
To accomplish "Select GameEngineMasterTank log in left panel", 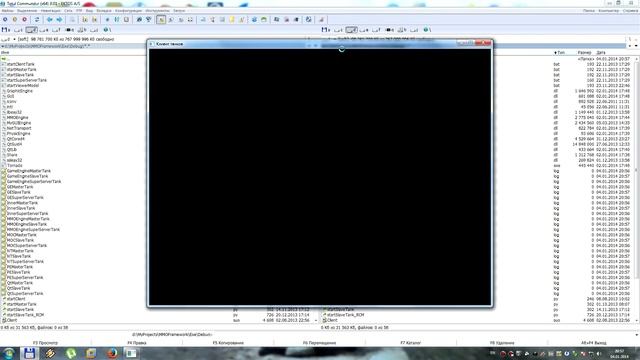I will 29,171.
